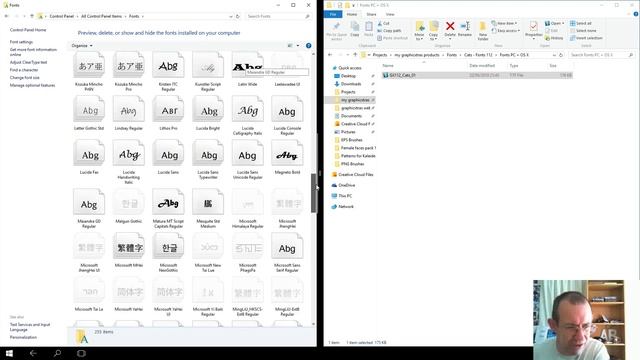Screen dimensions: 640x360
Task: Switch to the Share ribbon tab
Action: point(371,14)
